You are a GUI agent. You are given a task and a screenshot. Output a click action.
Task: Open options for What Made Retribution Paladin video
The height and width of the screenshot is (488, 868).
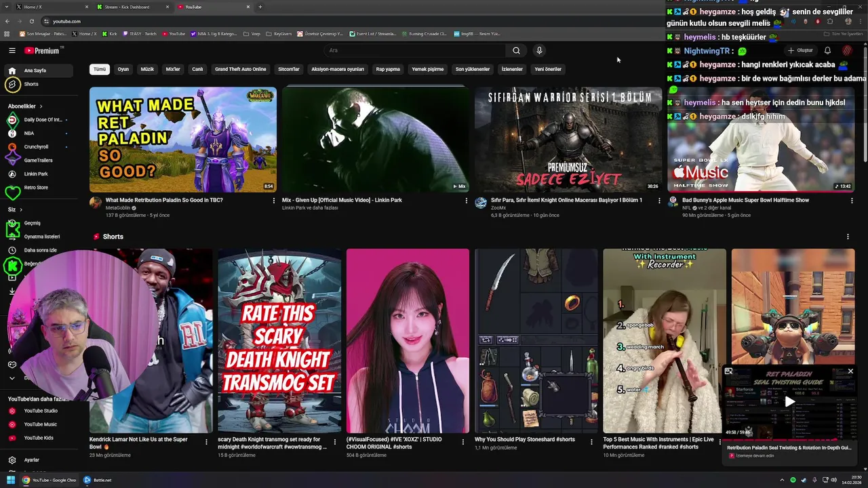click(x=274, y=201)
